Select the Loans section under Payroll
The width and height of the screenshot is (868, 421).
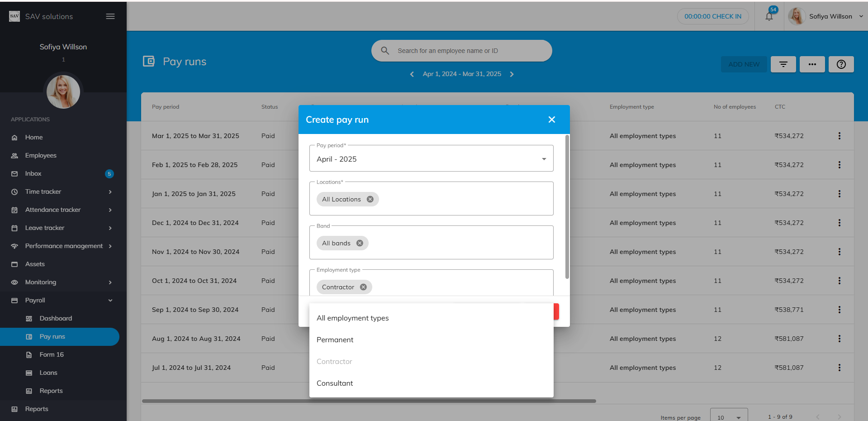[x=48, y=373]
